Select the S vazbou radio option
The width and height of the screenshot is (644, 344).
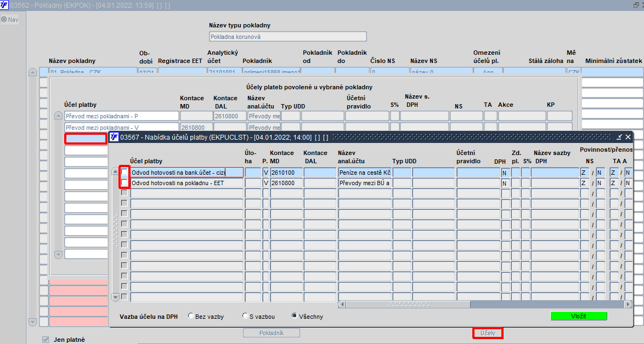pos(245,316)
